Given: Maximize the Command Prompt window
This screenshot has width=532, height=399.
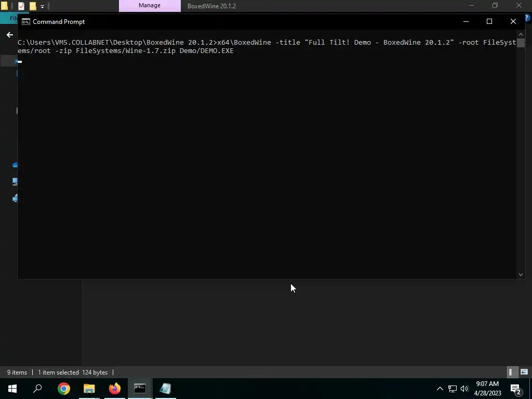Looking at the screenshot, I should tap(489, 21).
